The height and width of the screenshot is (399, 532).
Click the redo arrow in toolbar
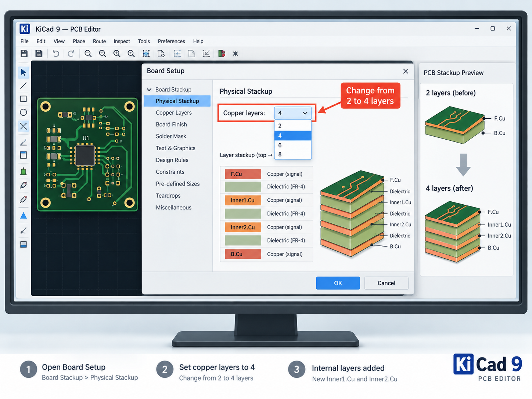(71, 54)
